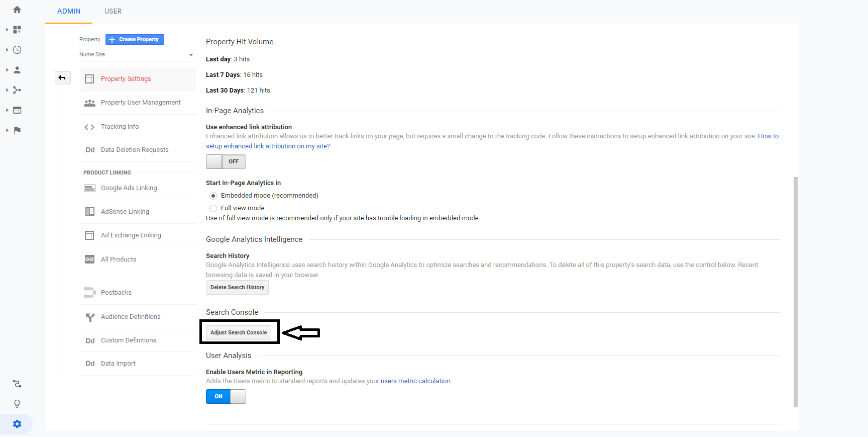Open Tracking Info menu item

pyautogui.click(x=120, y=127)
